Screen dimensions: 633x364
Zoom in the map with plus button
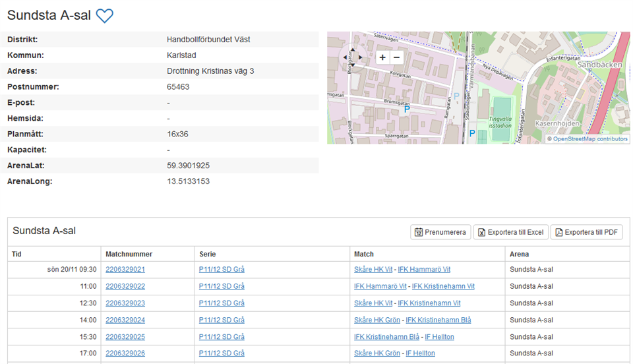tap(382, 57)
